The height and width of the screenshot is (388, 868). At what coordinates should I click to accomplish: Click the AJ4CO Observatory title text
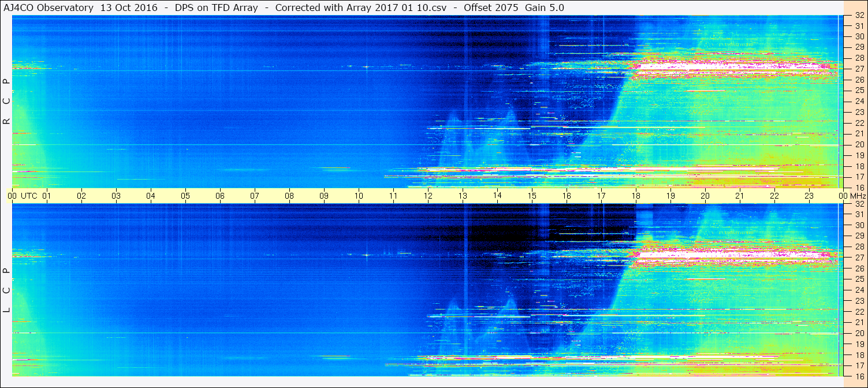point(49,8)
